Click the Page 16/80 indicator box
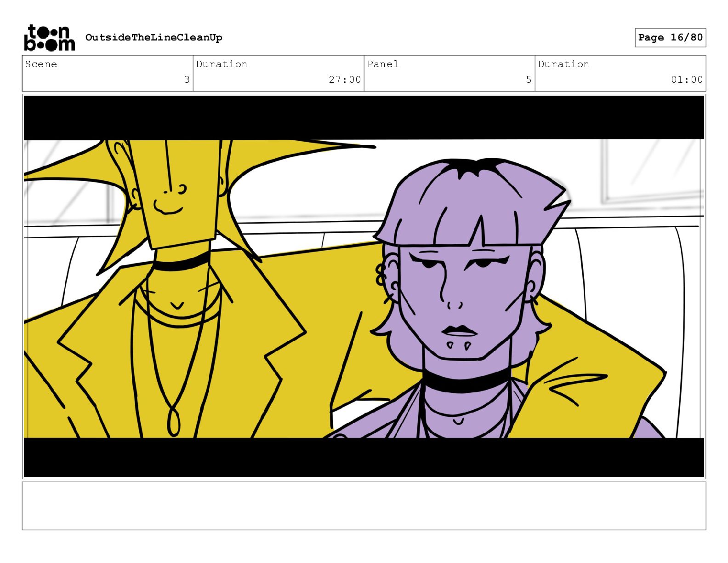 click(670, 37)
